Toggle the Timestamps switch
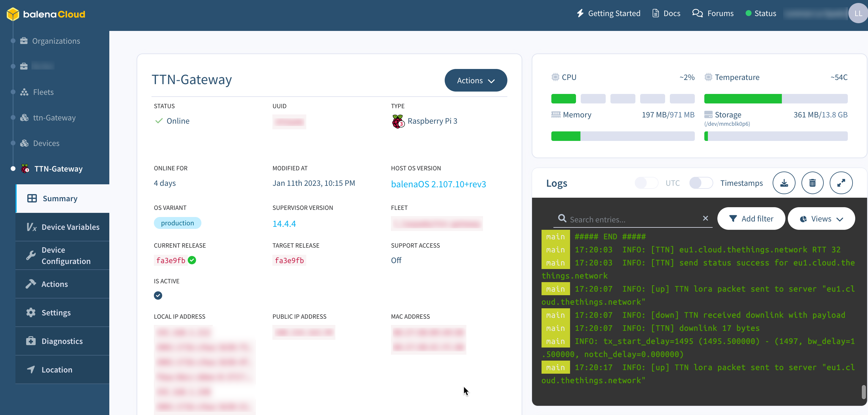This screenshot has width=868, height=415. [701, 183]
